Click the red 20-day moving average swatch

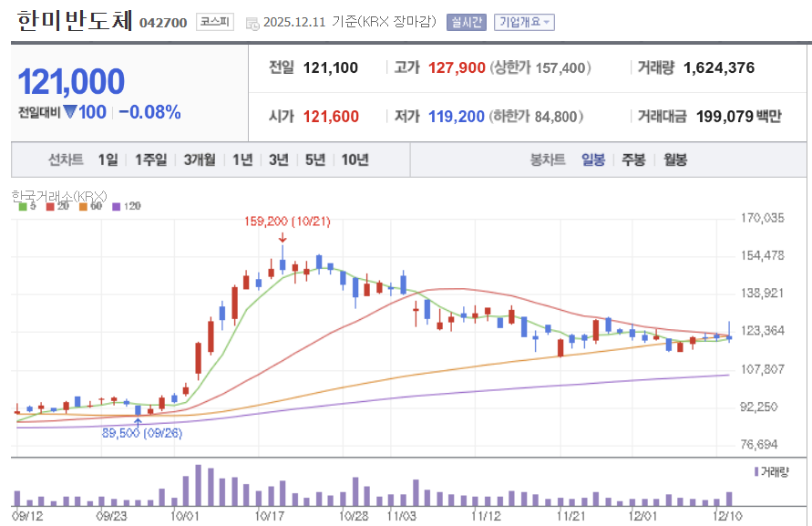(x=50, y=207)
